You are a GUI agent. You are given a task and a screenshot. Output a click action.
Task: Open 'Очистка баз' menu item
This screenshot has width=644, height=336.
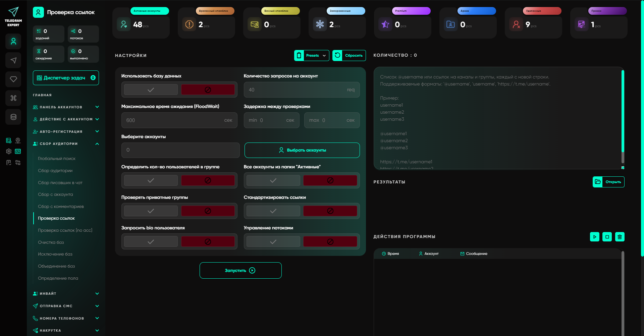tap(51, 242)
